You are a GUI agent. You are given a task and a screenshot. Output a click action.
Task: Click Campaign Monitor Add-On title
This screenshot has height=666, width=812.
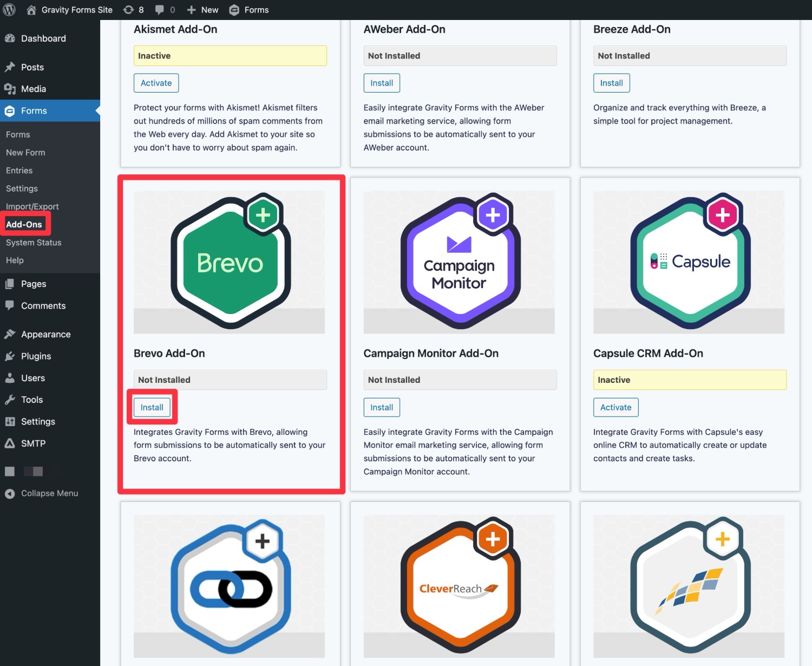pos(431,353)
